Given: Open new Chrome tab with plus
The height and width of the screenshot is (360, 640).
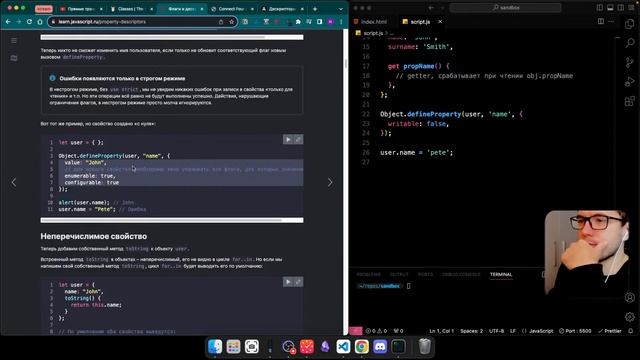Looking at the screenshot, I should pos(315,9).
